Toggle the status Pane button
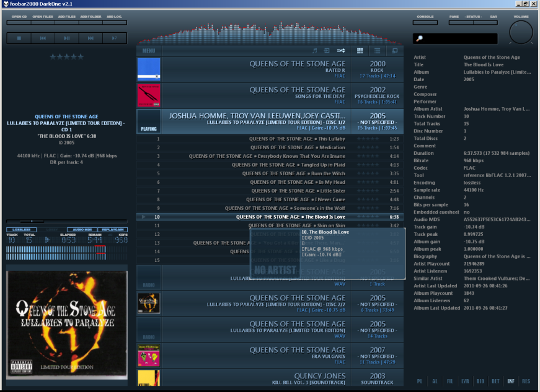 click(461, 22)
